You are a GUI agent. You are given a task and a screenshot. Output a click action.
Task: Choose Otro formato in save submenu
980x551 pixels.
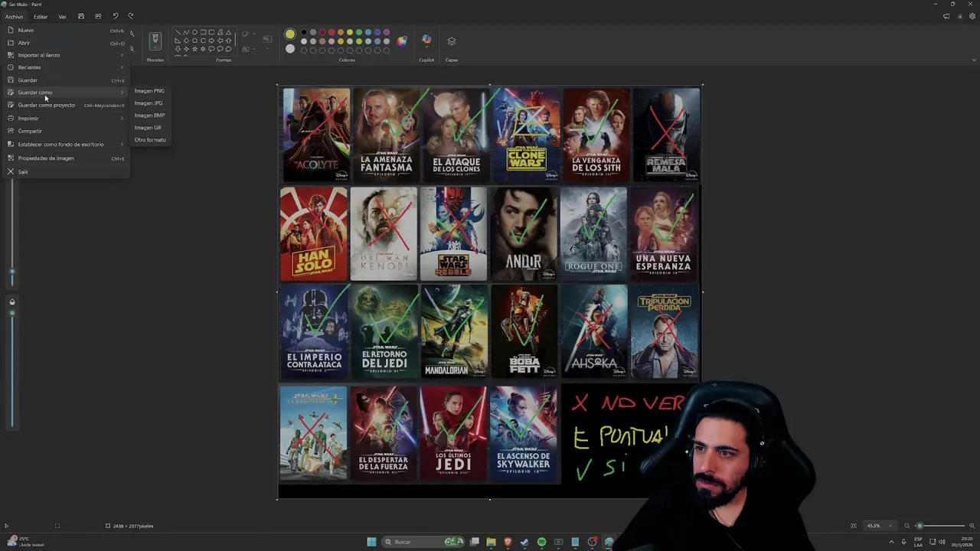click(x=150, y=140)
